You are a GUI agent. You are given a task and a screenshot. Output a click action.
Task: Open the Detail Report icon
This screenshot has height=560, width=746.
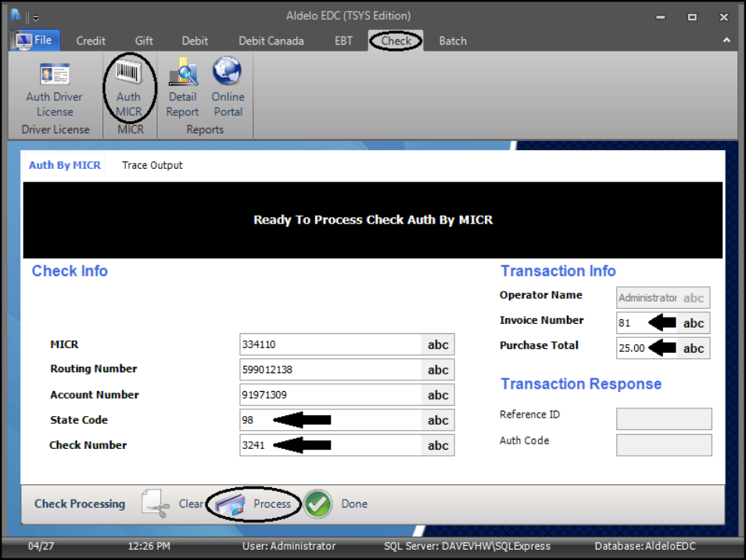(183, 72)
